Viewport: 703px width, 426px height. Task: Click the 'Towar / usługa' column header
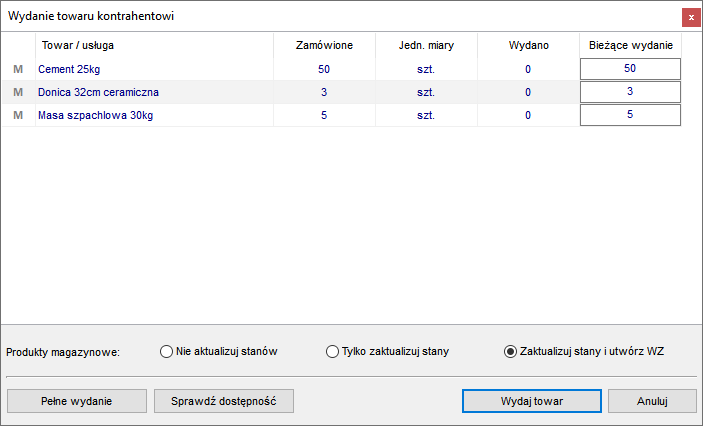click(78, 45)
